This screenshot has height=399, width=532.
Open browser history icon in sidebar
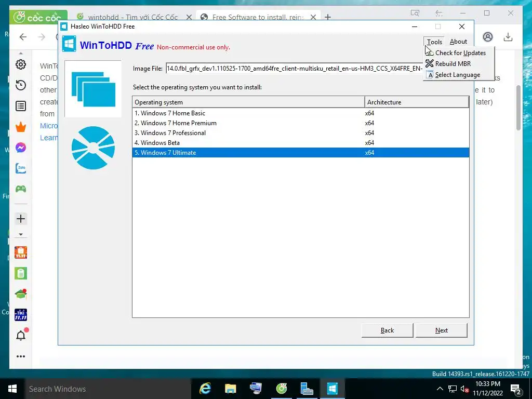(x=21, y=85)
